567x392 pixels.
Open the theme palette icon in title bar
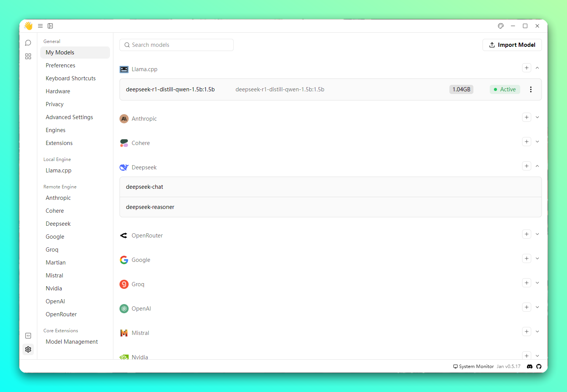point(501,26)
